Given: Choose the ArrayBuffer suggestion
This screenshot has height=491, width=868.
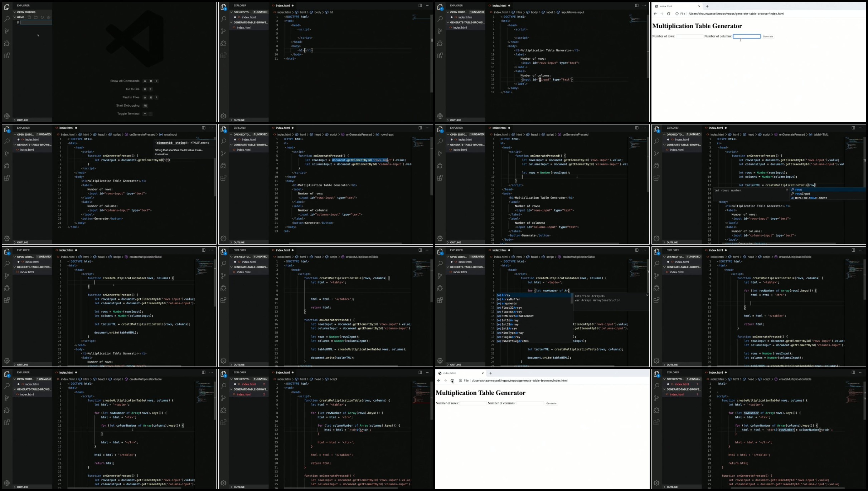Looking at the screenshot, I should coord(534,299).
